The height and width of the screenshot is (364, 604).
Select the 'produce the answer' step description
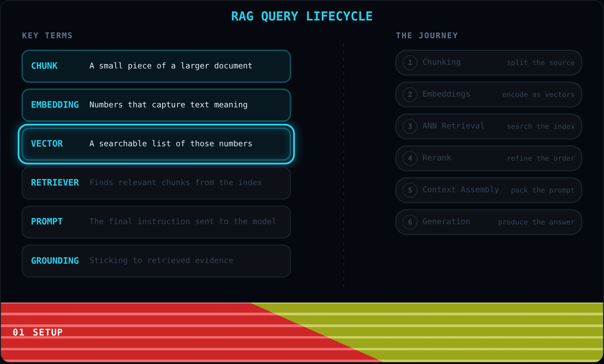pos(536,222)
